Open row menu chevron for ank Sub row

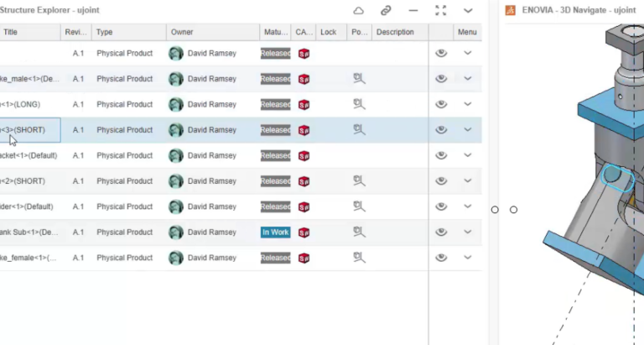point(467,232)
